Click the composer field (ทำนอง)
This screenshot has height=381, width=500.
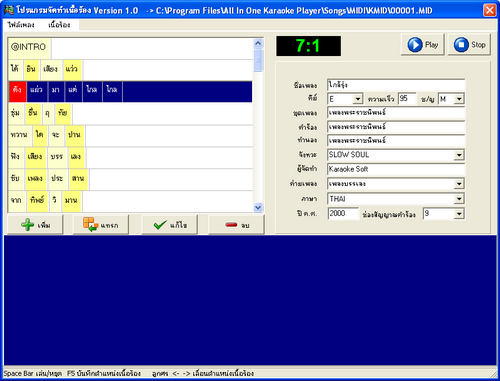point(396,140)
